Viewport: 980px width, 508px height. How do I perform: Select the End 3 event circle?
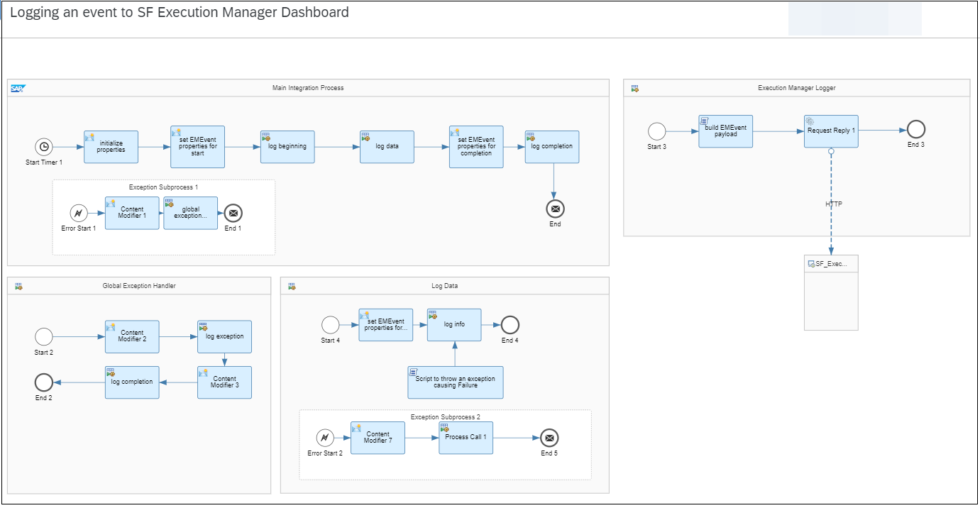916,129
